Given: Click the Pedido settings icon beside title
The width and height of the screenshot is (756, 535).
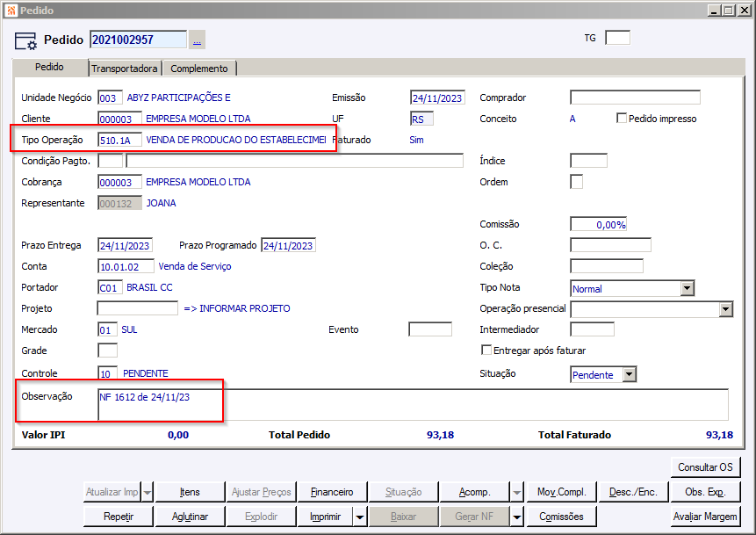Looking at the screenshot, I should click(25, 41).
